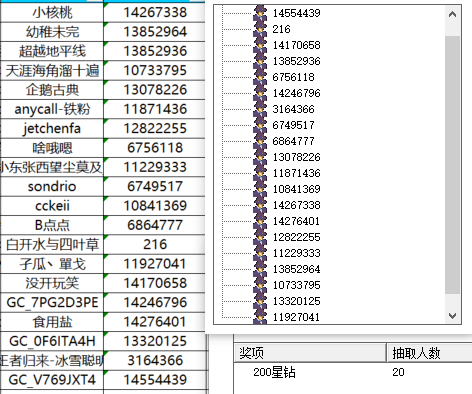Select the avatar icon next to 6749517
The height and width of the screenshot is (394, 472).
click(260, 125)
